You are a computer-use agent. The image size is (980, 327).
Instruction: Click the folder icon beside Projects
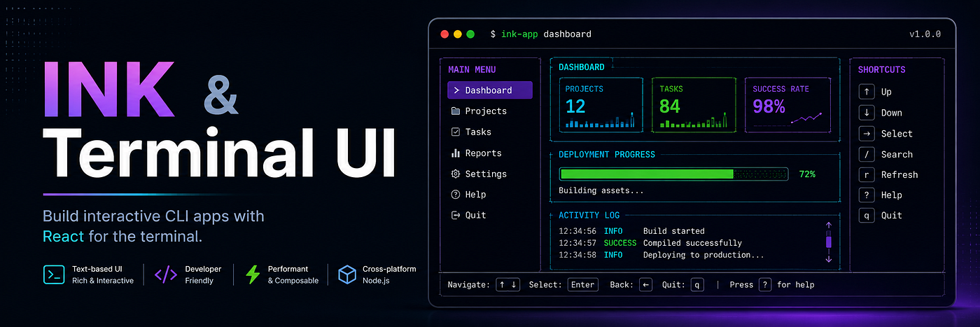point(456,111)
